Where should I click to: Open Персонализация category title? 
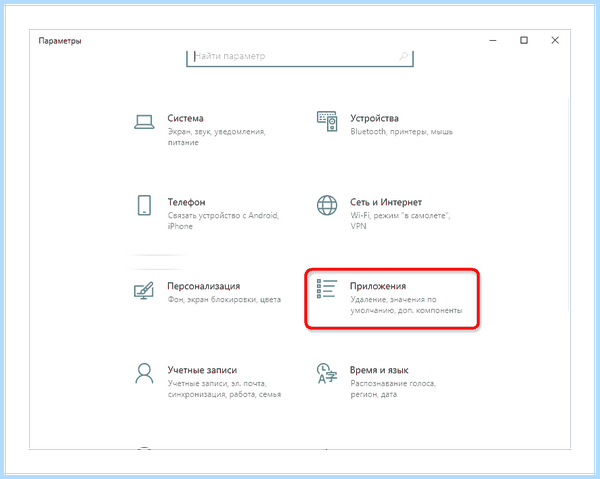coord(204,286)
